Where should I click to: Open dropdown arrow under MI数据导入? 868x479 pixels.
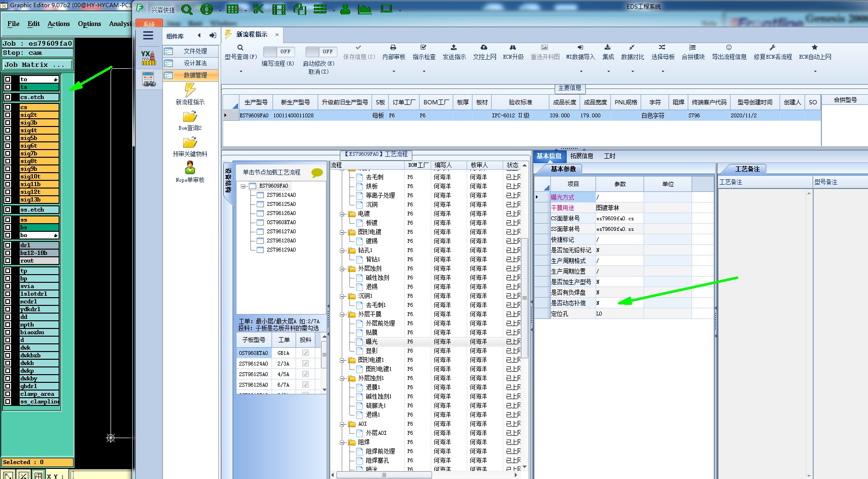point(581,72)
